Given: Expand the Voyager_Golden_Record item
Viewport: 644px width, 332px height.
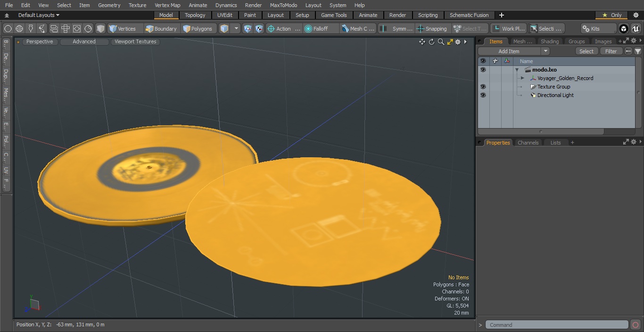Looking at the screenshot, I should [522, 78].
